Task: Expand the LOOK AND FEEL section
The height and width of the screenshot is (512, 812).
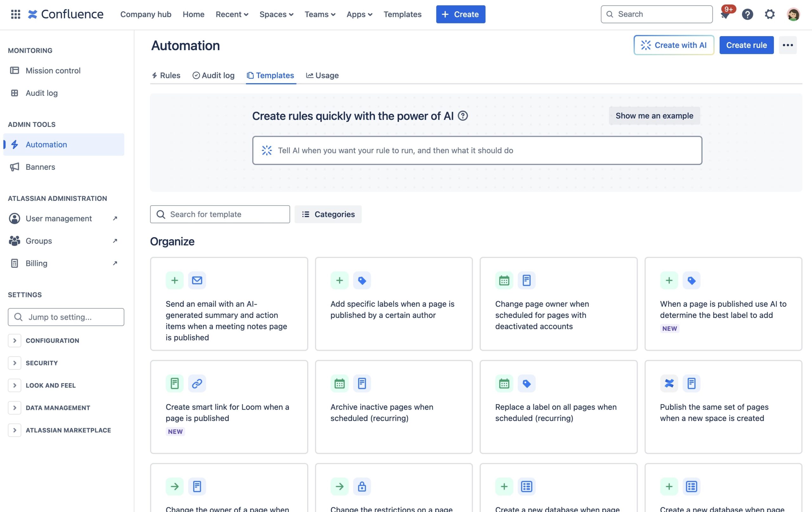Action: pyautogui.click(x=15, y=385)
